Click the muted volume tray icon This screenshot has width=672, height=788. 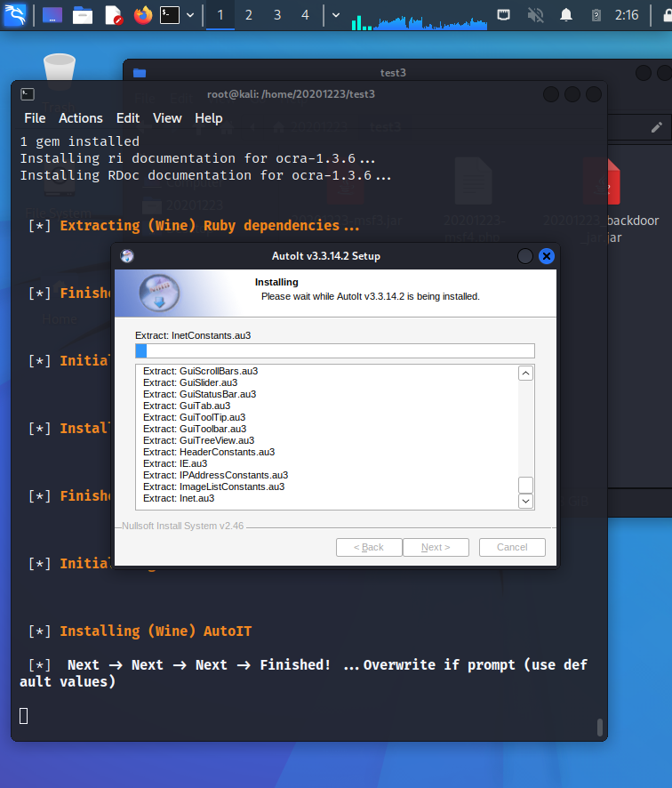pyautogui.click(x=535, y=15)
